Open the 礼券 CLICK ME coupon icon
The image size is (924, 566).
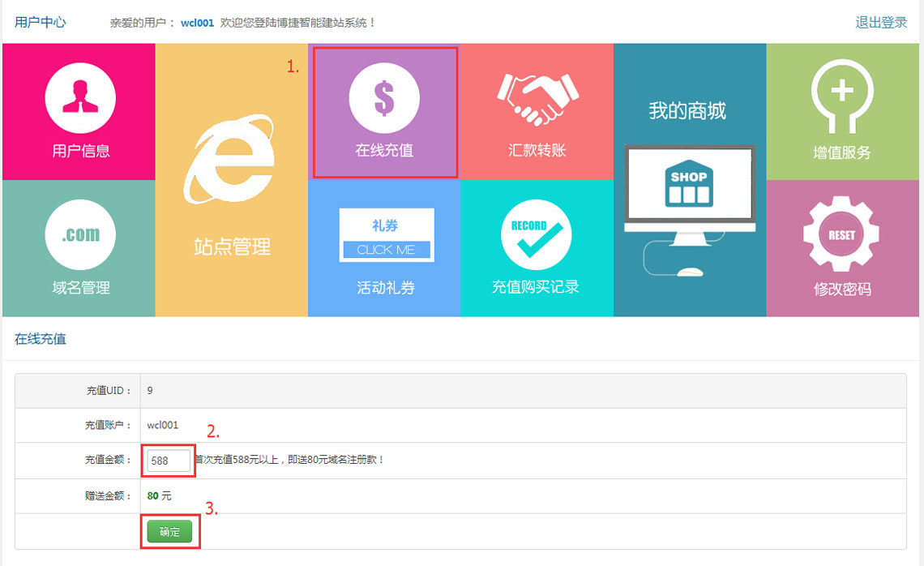point(386,235)
